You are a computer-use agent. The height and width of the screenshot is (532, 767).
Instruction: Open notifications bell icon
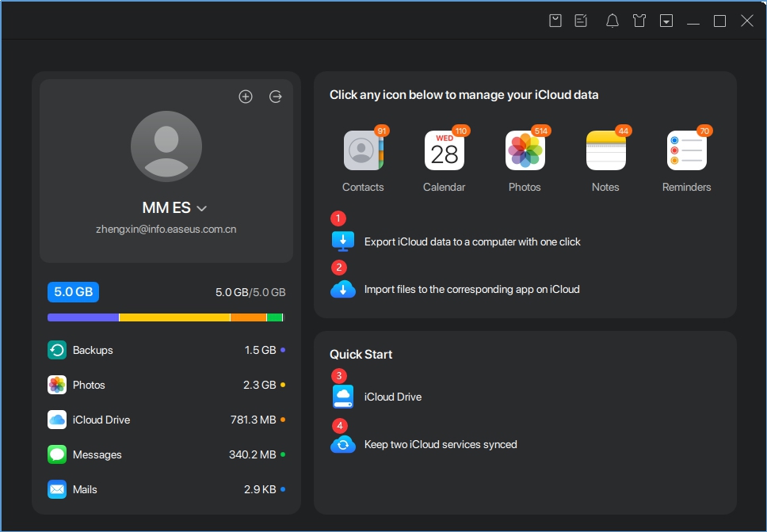(612, 21)
